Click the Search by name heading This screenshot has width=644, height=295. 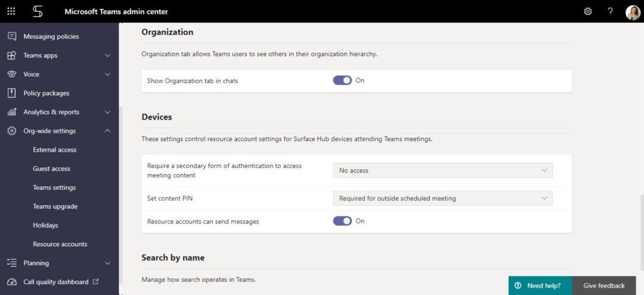tap(173, 258)
